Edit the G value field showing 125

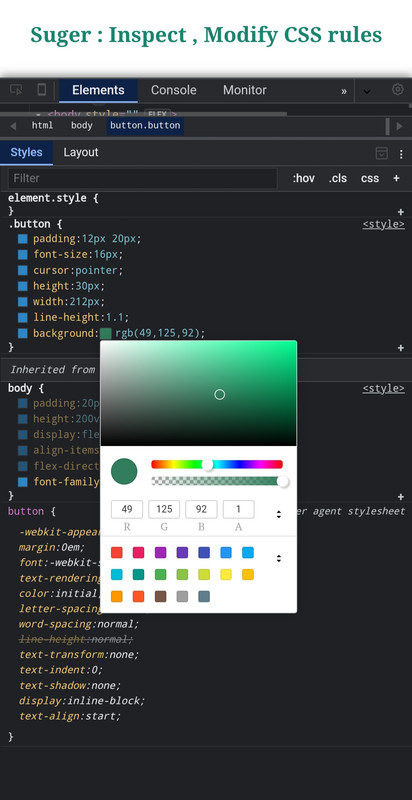pyautogui.click(x=164, y=509)
